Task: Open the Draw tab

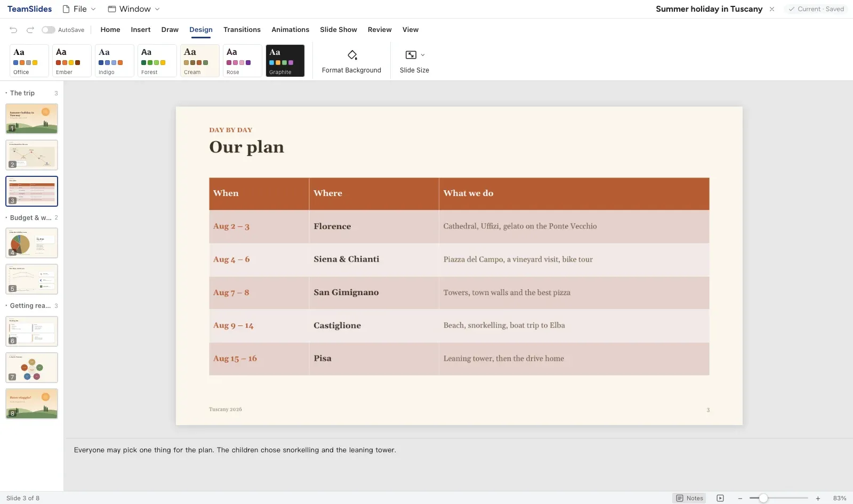Action: click(170, 30)
